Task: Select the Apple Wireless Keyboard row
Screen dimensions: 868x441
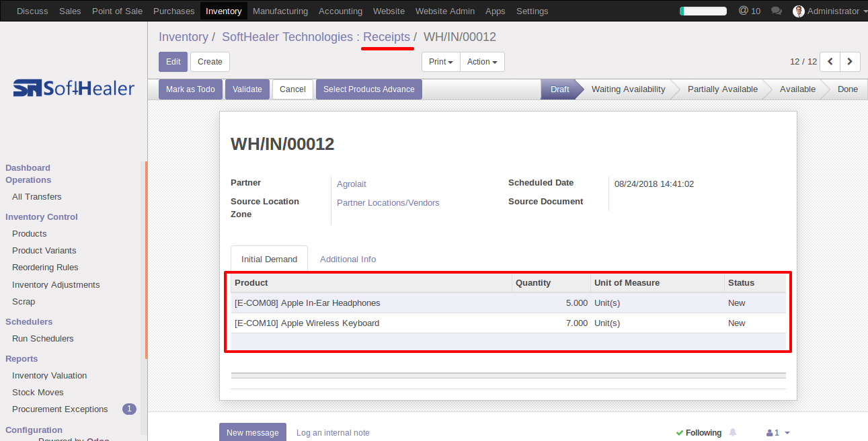Action: click(508, 323)
